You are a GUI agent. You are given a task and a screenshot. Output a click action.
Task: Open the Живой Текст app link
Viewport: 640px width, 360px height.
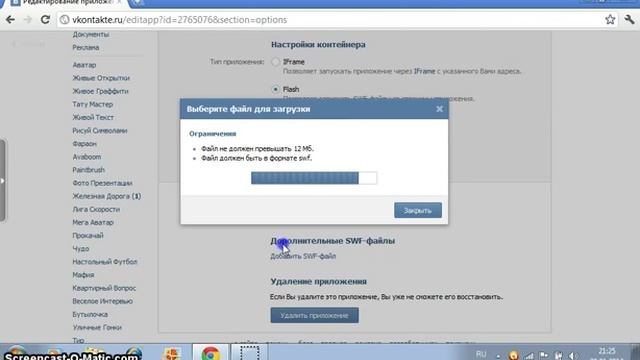click(x=93, y=117)
